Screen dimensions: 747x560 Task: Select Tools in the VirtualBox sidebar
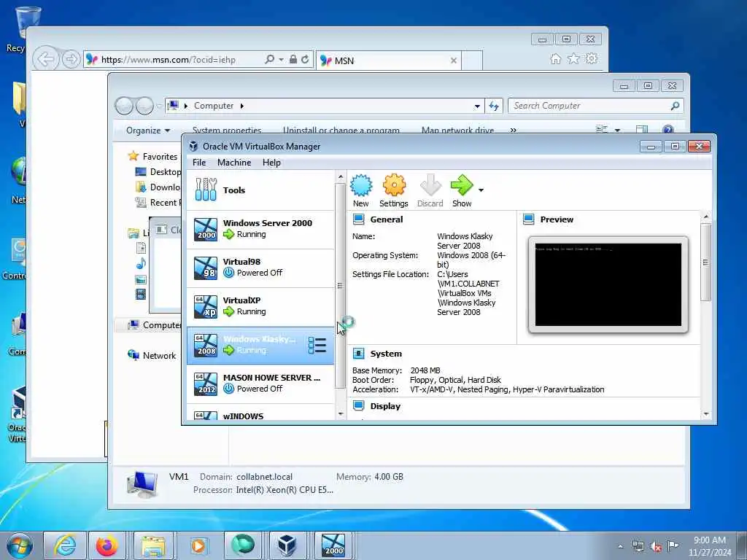click(x=260, y=190)
